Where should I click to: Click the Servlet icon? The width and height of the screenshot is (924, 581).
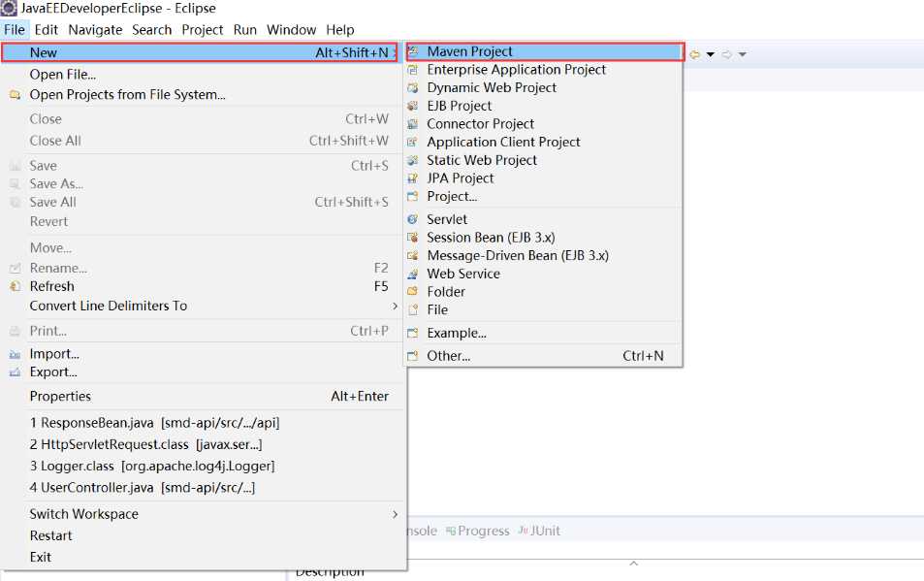pyautogui.click(x=412, y=219)
